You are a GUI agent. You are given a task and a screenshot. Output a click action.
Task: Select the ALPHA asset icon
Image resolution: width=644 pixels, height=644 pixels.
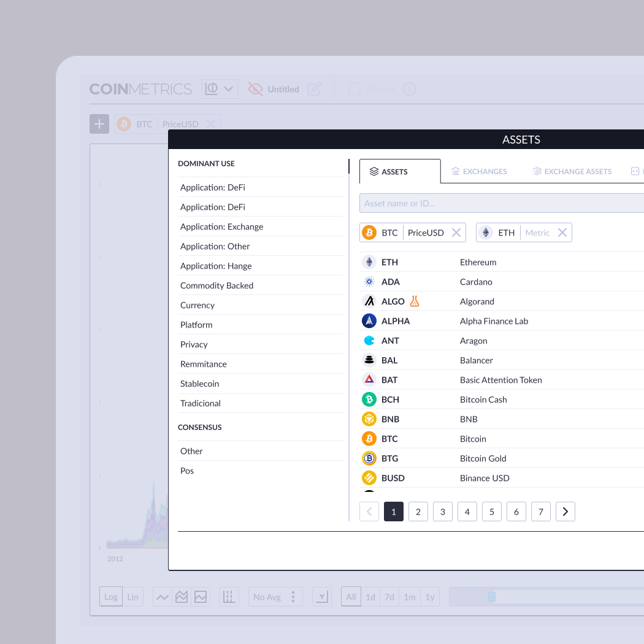click(x=369, y=321)
